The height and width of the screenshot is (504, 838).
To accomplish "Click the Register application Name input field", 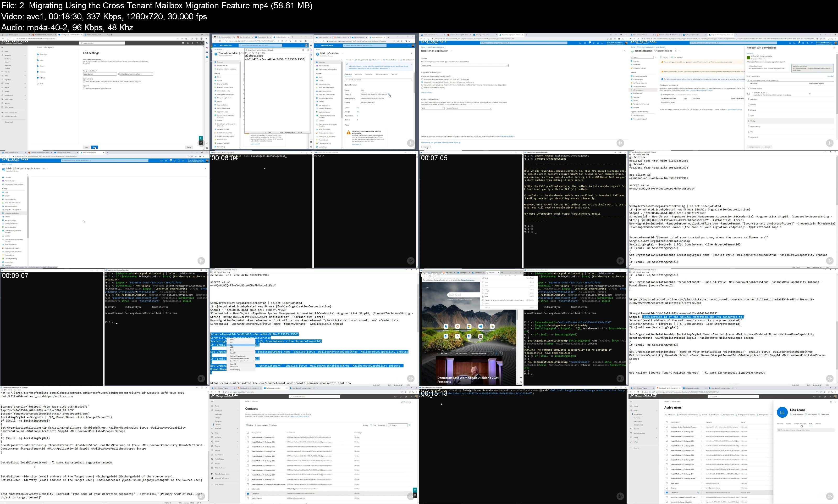I will coord(465,65).
